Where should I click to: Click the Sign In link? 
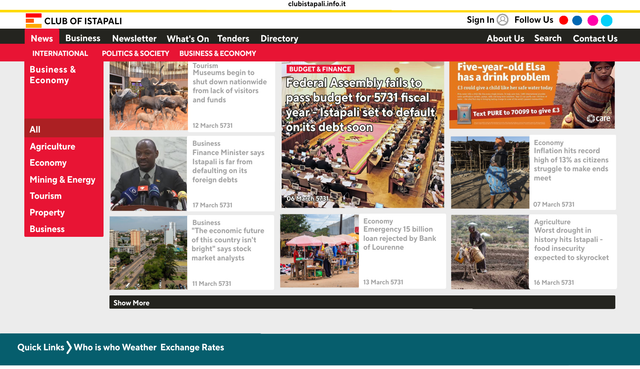tap(480, 20)
